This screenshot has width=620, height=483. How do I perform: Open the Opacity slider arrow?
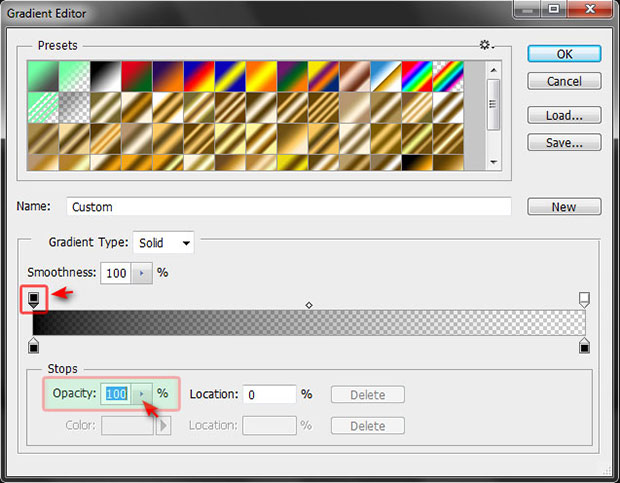pyautogui.click(x=142, y=394)
